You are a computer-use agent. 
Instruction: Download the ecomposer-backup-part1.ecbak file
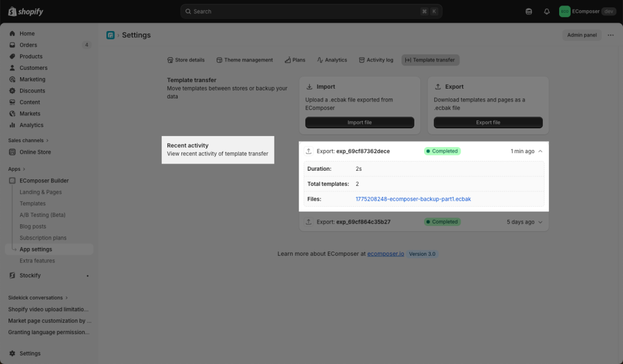(x=413, y=199)
